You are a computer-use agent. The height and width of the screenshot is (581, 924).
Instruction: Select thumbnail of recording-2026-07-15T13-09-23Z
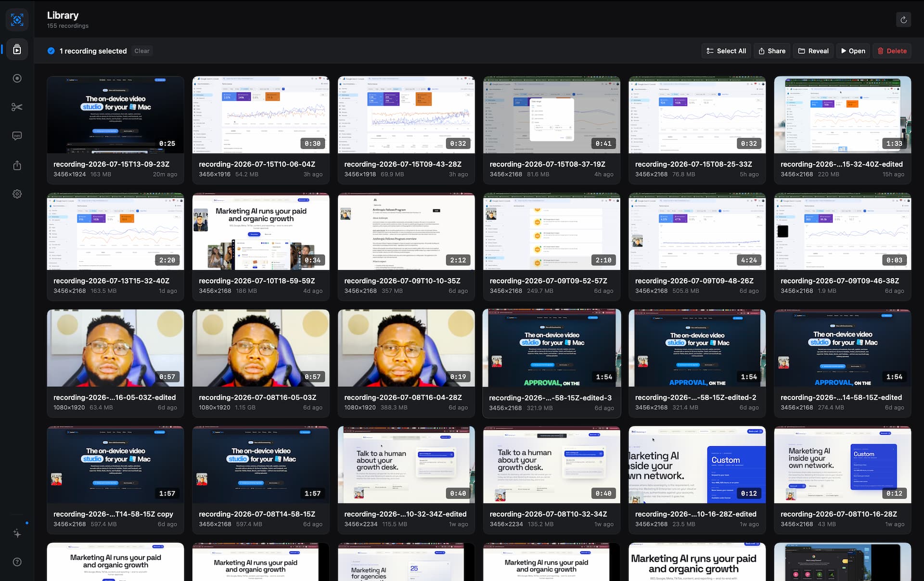tap(115, 115)
